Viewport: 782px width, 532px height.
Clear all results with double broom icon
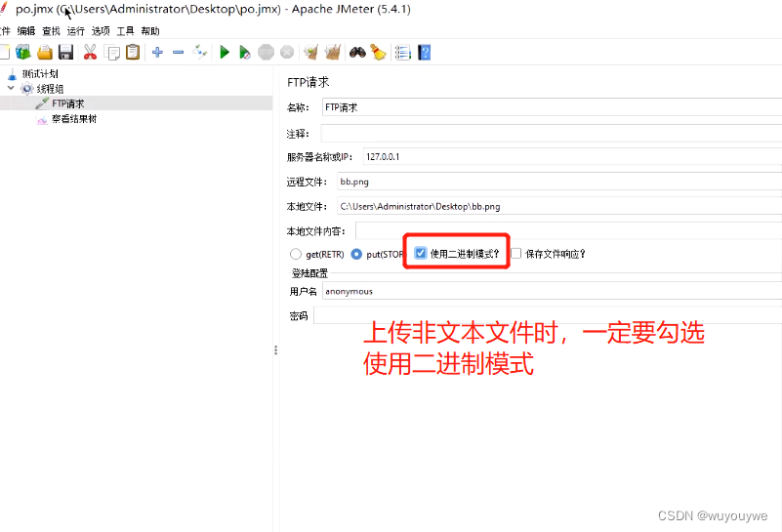tap(333, 52)
